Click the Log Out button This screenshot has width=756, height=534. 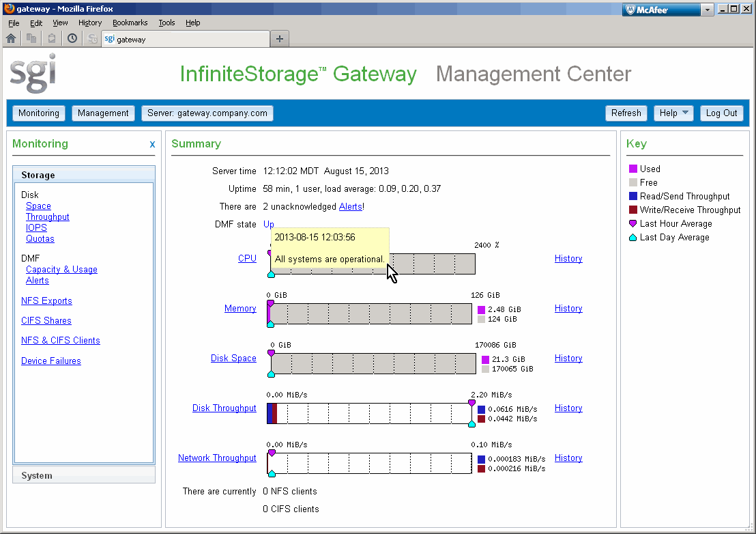click(722, 113)
